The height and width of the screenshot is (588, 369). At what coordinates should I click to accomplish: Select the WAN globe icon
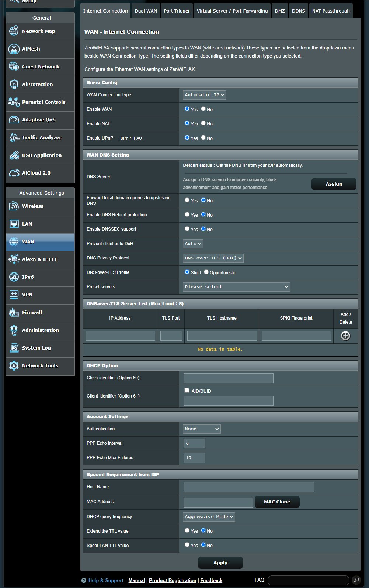click(x=14, y=242)
